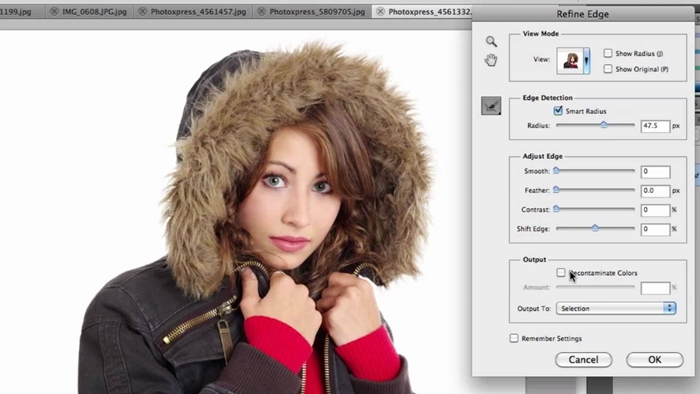Select the Hand tool in Refine Edge
The image size is (700, 394).
pyautogui.click(x=491, y=60)
